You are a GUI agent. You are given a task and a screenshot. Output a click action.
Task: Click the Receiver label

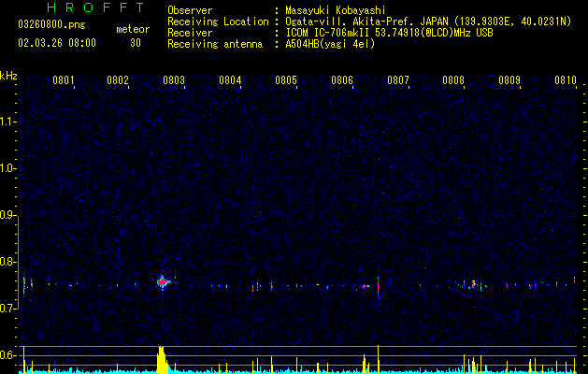click(190, 33)
